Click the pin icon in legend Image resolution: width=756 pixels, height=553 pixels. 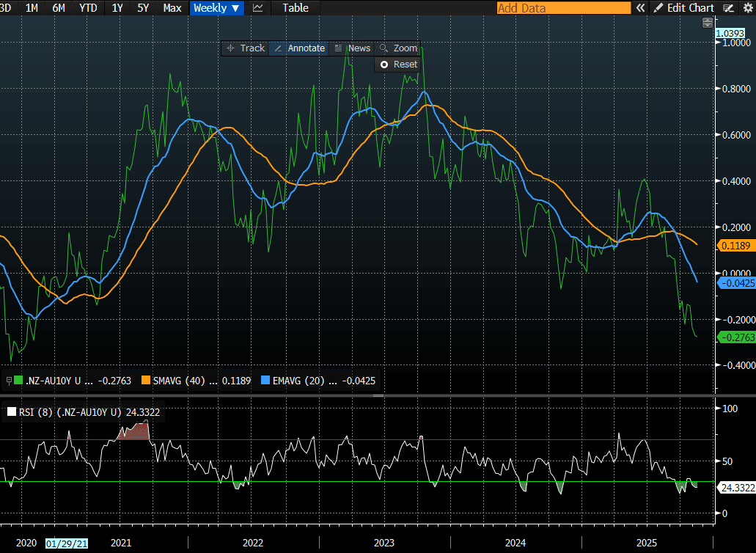click(8, 381)
